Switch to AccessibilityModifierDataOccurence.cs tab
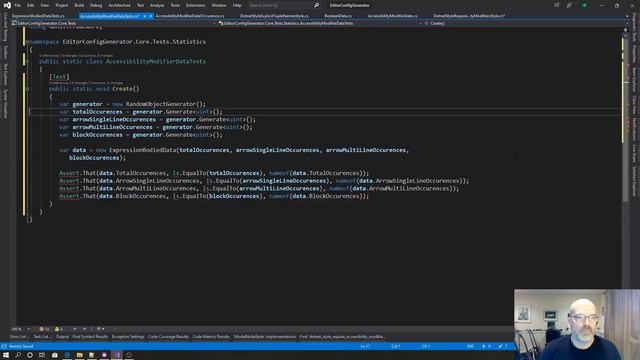The width and height of the screenshot is (640, 360). pos(190,16)
